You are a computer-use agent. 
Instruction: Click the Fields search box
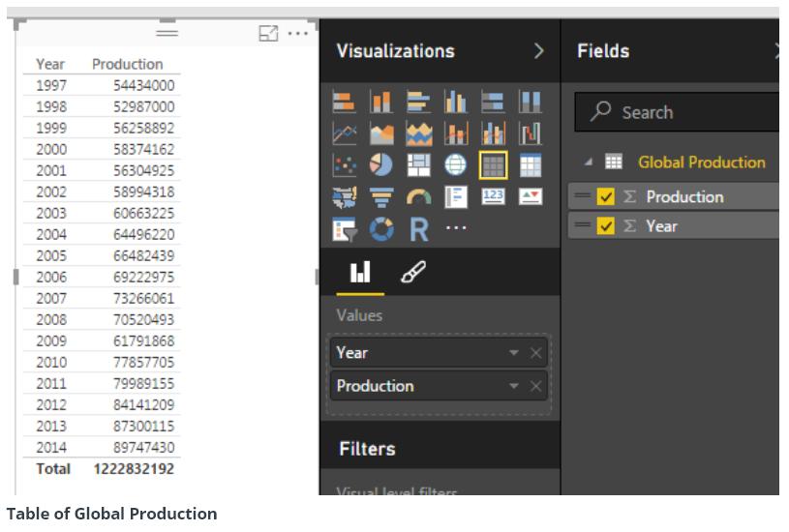pos(678,112)
